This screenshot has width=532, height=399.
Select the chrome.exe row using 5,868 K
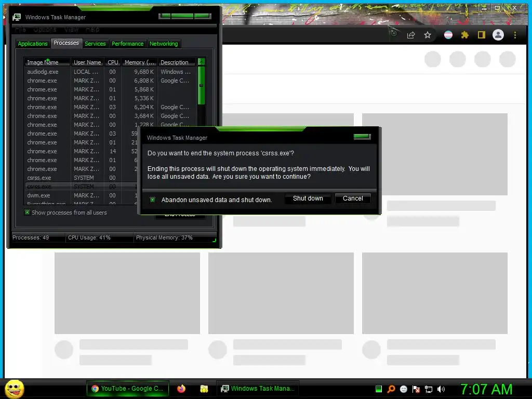tap(110, 89)
